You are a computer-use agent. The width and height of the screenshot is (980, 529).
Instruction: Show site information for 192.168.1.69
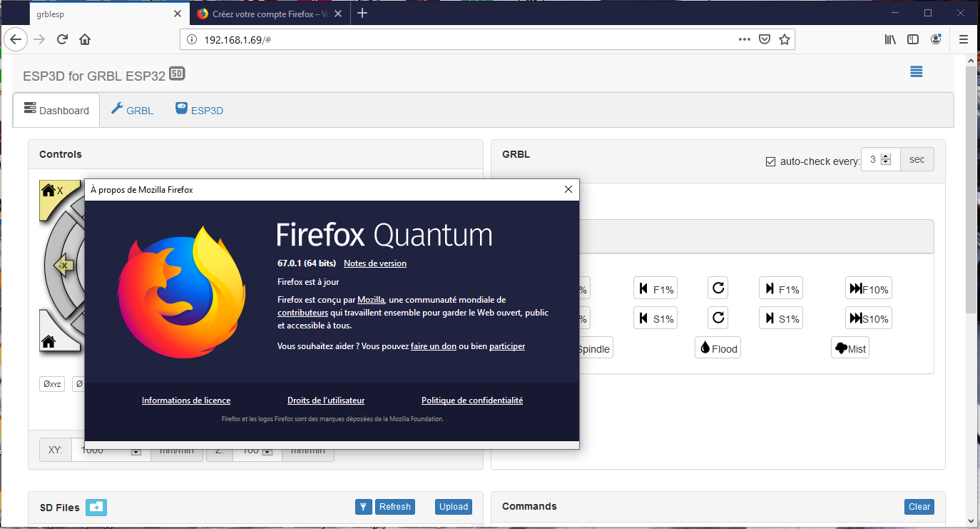click(191, 39)
